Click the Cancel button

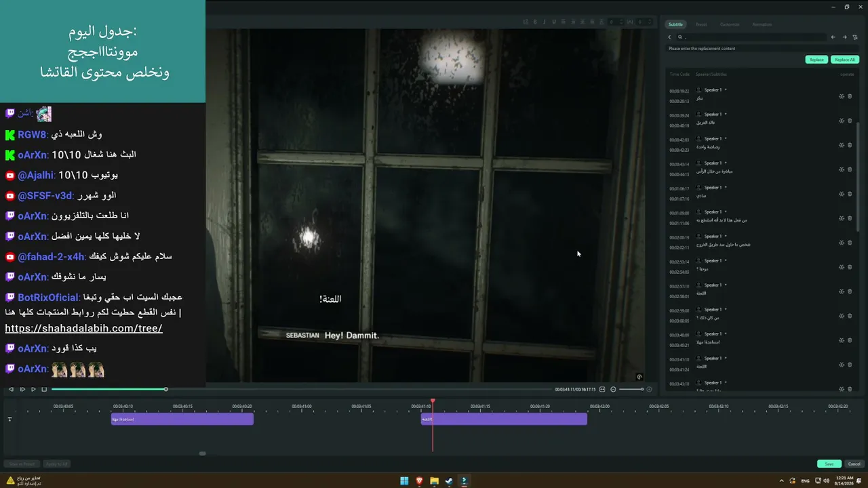point(854,464)
